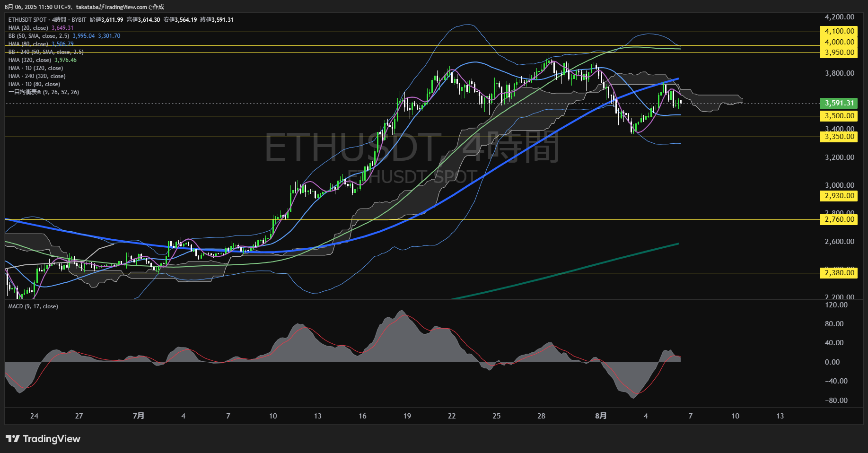Select the BB · 240 indicator legend
This screenshot has height=453, width=868.
[x=46, y=52]
